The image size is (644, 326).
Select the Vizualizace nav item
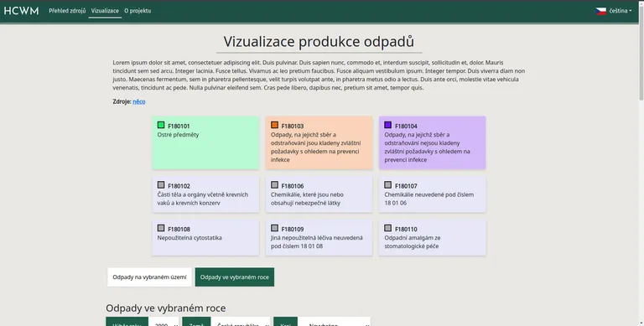tap(105, 11)
